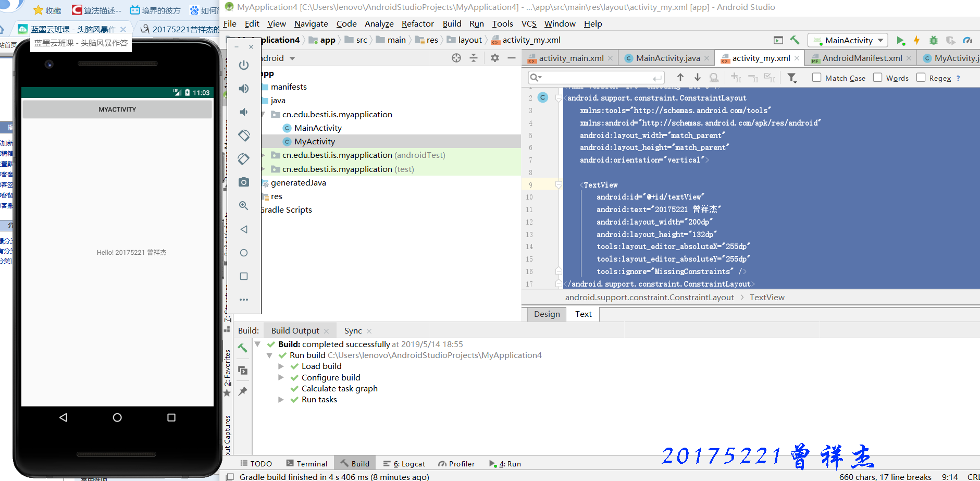Click the Debug app bug icon
Image resolution: width=980 pixels, height=481 pixels.
click(x=934, y=40)
